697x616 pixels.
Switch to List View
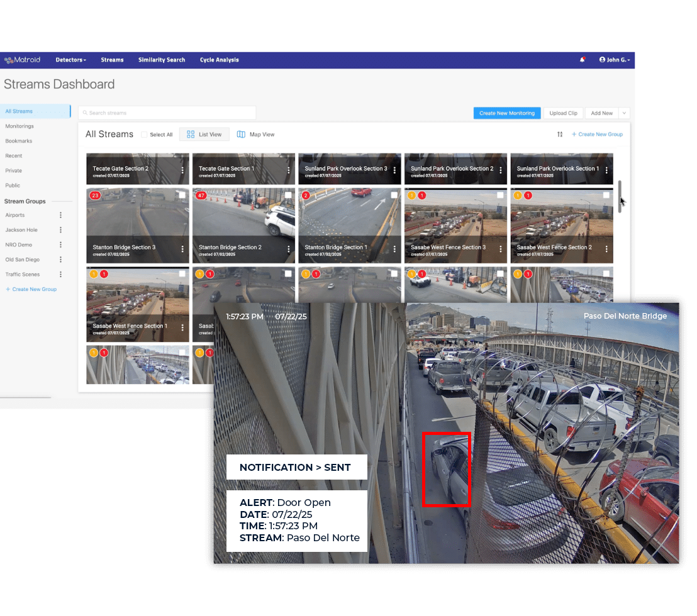click(204, 134)
